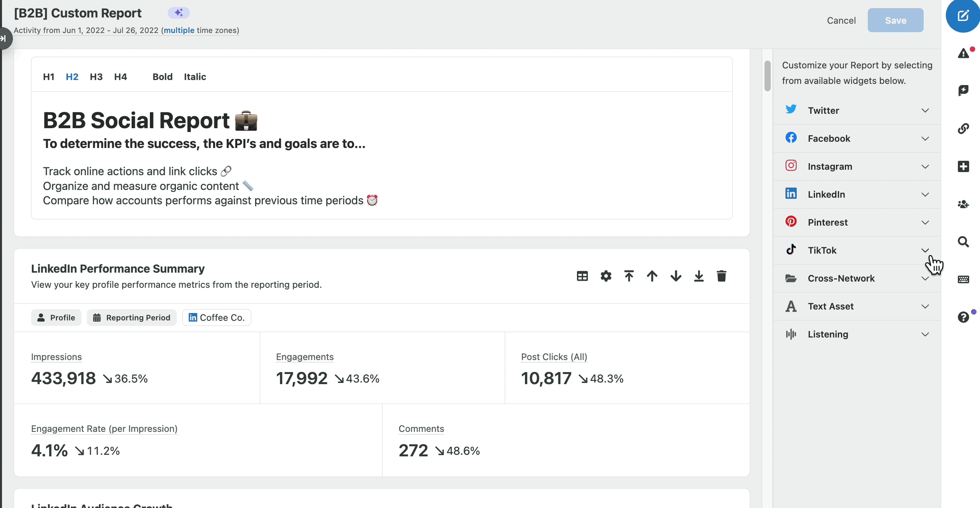Move widget up one position
The width and height of the screenshot is (980, 508).
(x=652, y=276)
